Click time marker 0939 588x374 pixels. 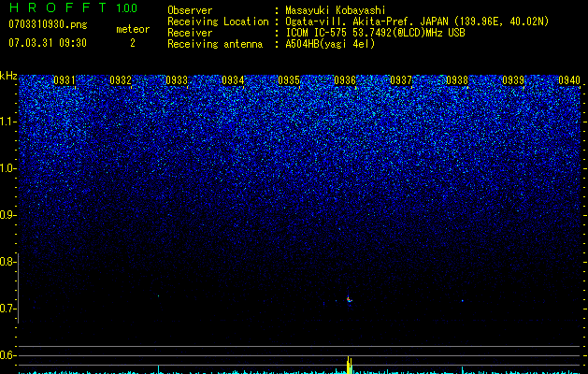click(513, 80)
